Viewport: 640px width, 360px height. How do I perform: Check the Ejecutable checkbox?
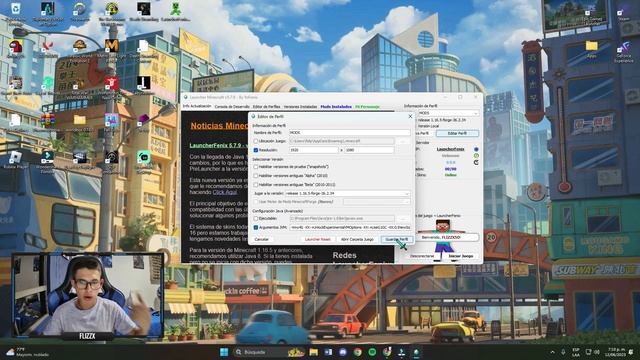[x=256, y=219]
